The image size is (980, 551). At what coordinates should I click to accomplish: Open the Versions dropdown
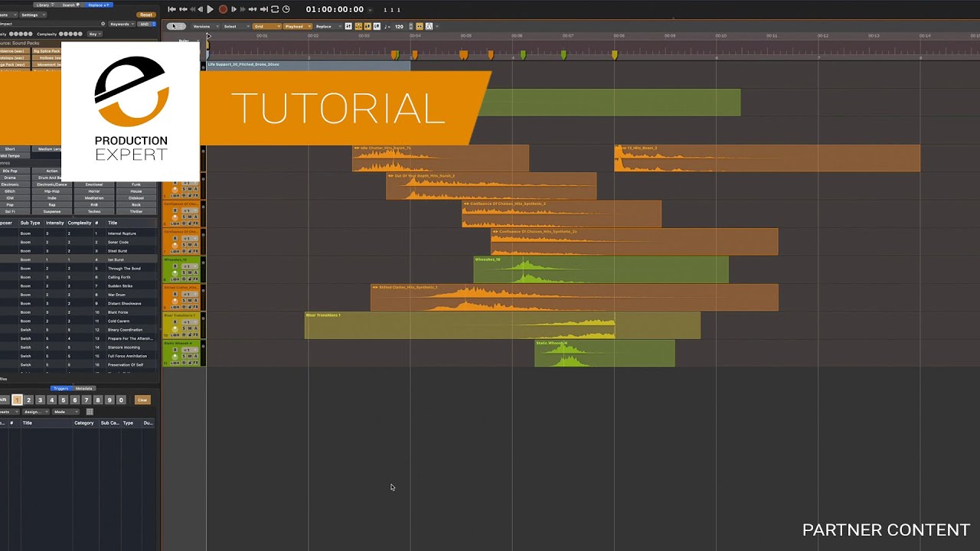click(204, 26)
